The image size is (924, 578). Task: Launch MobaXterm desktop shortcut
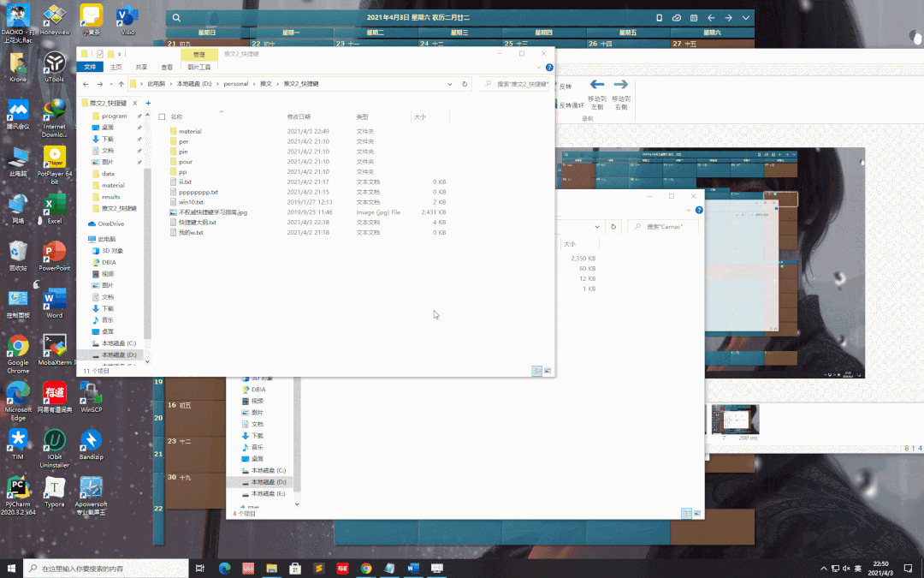pyautogui.click(x=54, y=349)
